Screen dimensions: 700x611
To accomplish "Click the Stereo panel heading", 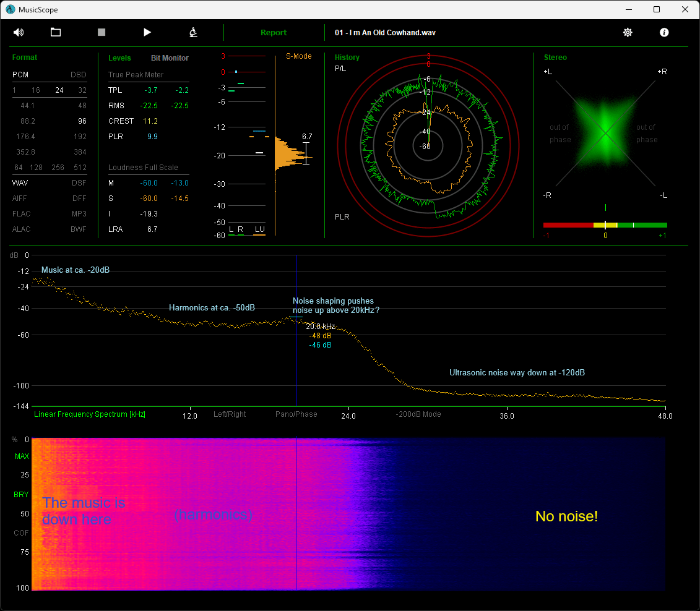I will (x=555, y=58).
